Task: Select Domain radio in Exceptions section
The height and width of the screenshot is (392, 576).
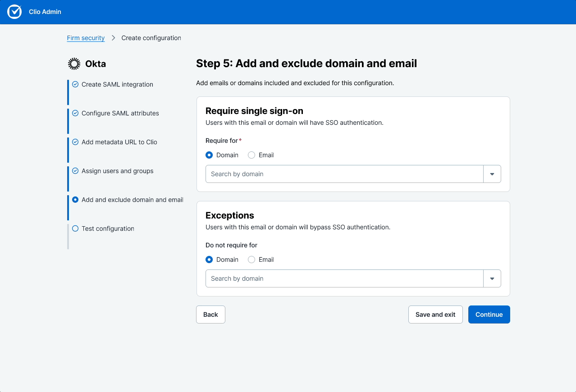Action: (209, 260)
